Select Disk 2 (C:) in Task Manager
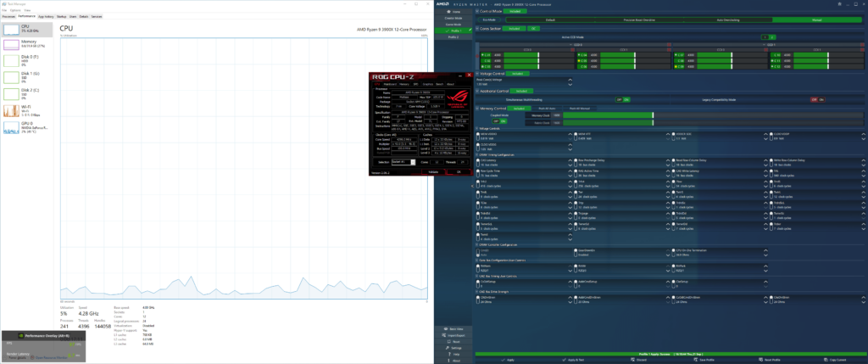This screenshot has width=868, height=364. click(x=27, y=92)
